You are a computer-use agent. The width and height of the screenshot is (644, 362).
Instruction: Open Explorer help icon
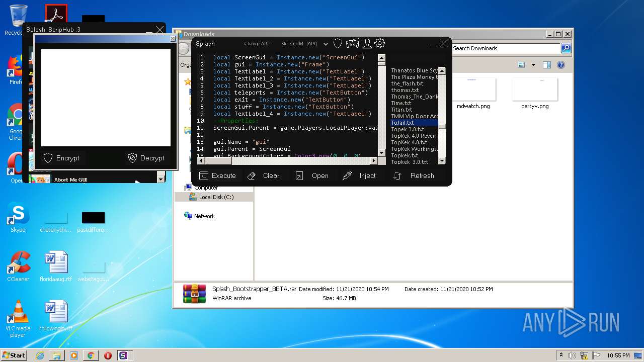pos(561,65)
